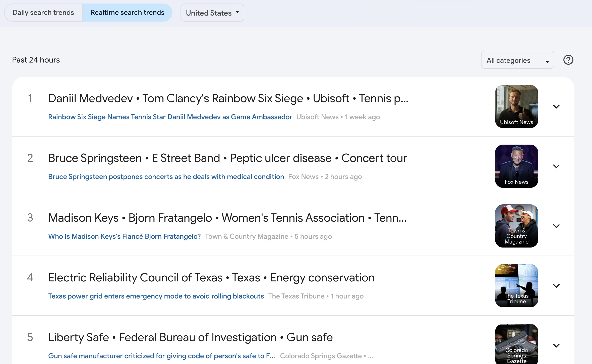The width and height of the screenshot is (592, 364).
Task: Expand the Daniil Medvedev trend row
Action: pos(556,107)
